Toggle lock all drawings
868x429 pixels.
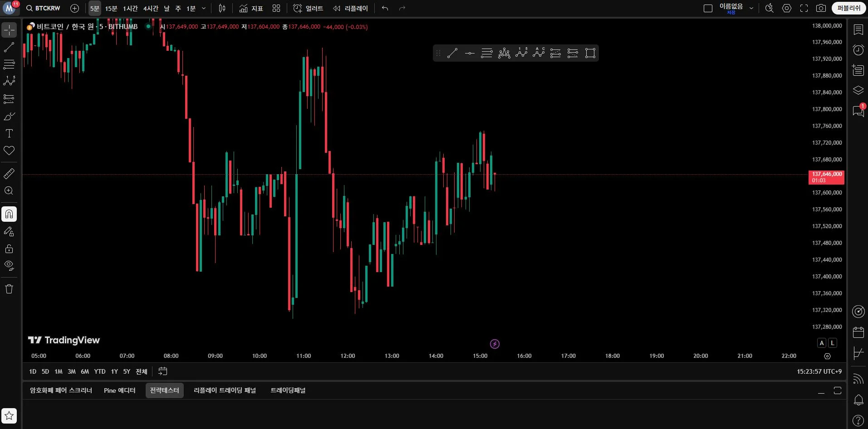coord(9,249)
